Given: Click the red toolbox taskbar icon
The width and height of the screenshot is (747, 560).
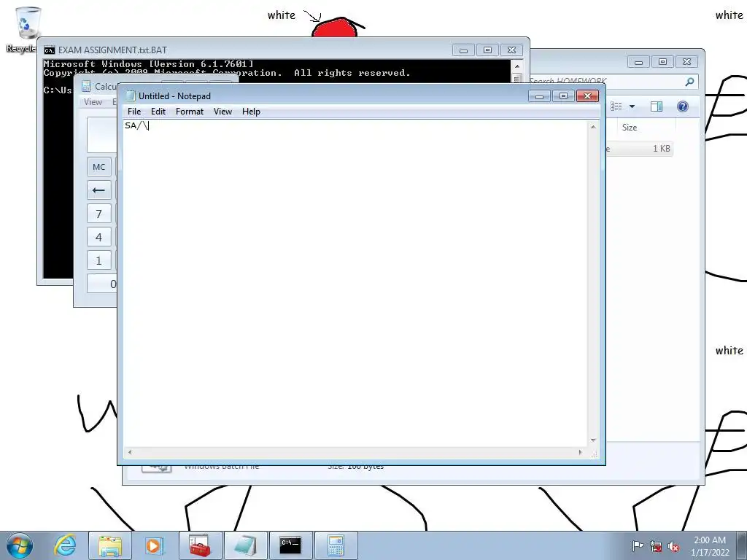Looking at the screenshot, I should (x=200, y=545).
